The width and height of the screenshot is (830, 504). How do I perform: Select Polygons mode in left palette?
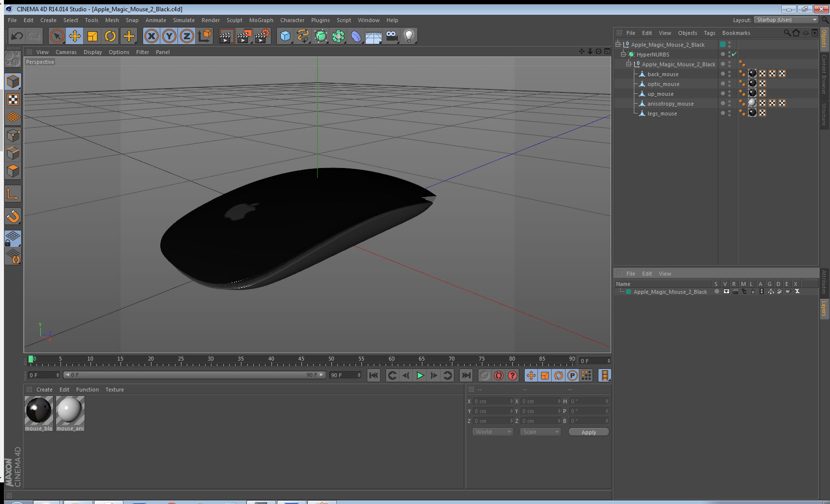(x=13, y=171)
